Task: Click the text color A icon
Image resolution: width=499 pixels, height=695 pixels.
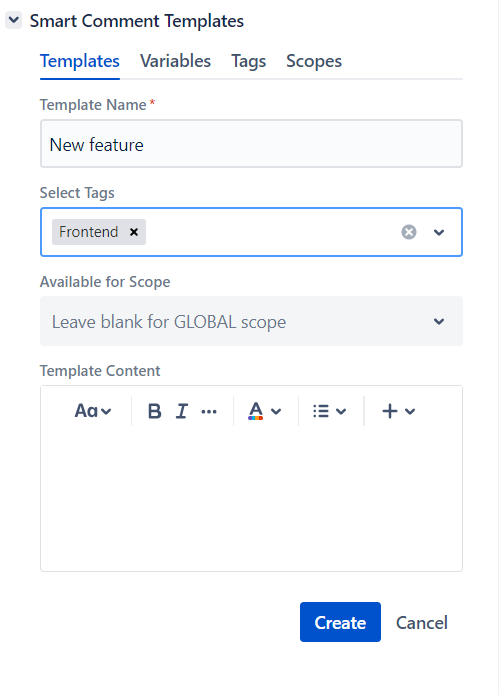Action: (x=256, y=411)
